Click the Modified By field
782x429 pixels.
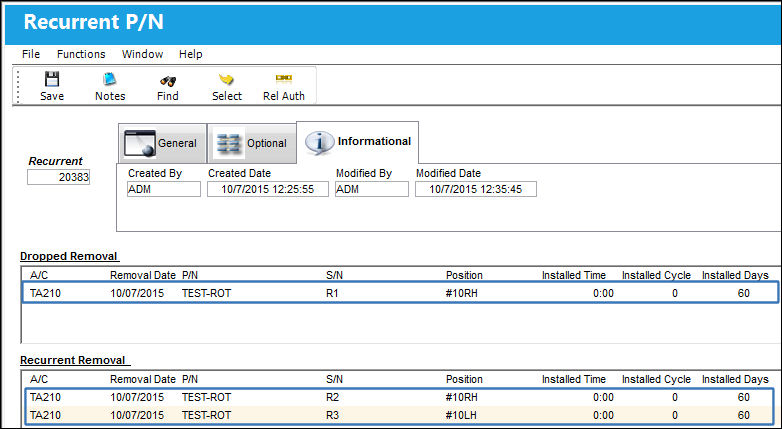372,189
